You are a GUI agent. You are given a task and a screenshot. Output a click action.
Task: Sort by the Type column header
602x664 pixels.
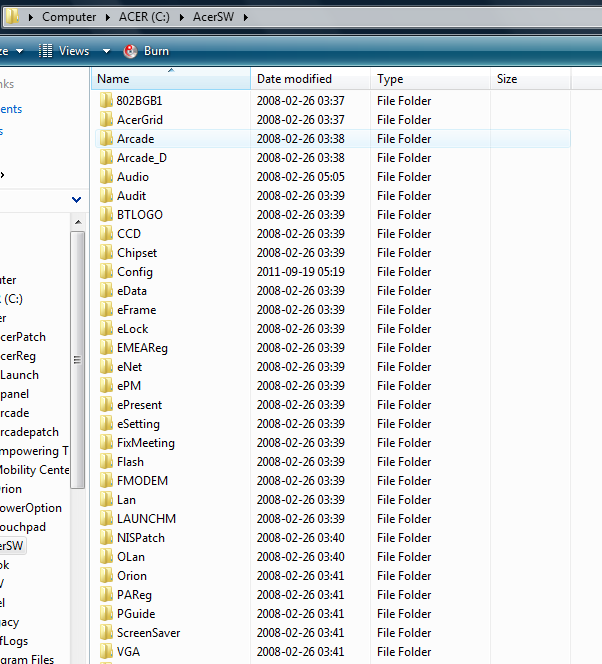click(x=431, y=79)
